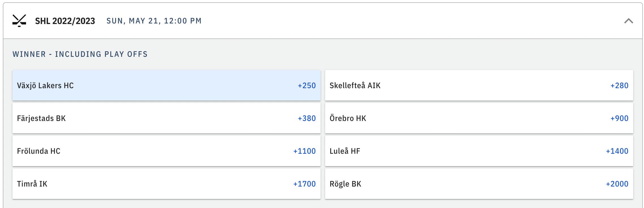This screenshot has height=208, width=644.
Task: Add Frölunda HC to bet slip
Action: 166,151
